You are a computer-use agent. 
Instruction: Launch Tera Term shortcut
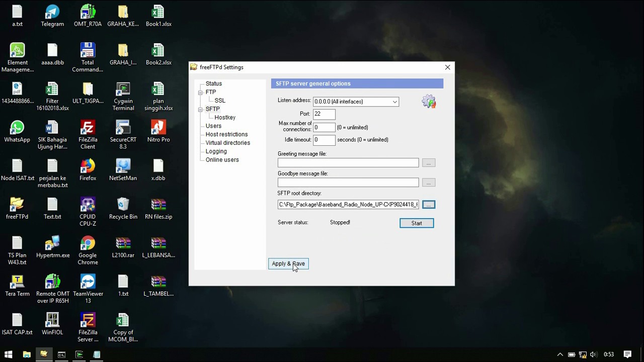[x=17, y=286]
